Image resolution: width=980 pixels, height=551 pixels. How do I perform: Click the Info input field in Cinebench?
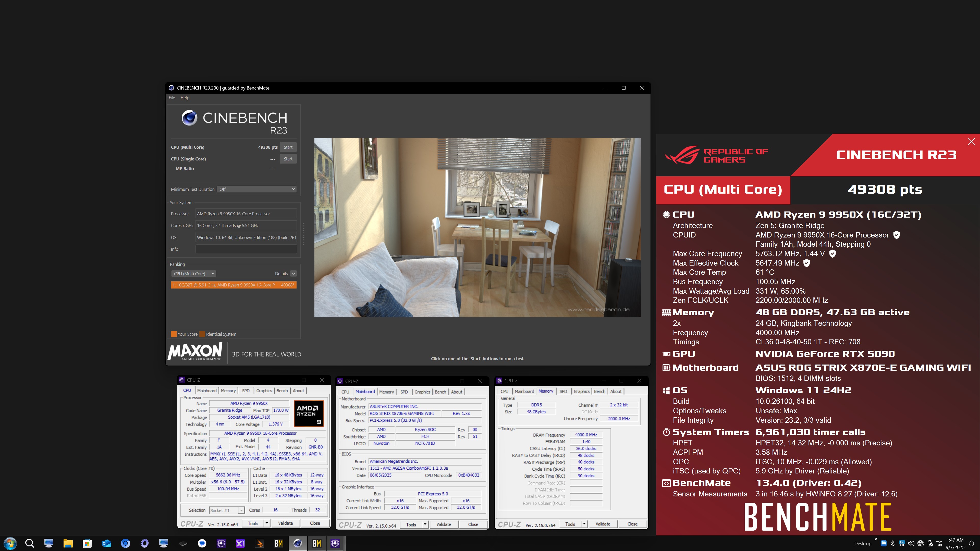point(246,249)
